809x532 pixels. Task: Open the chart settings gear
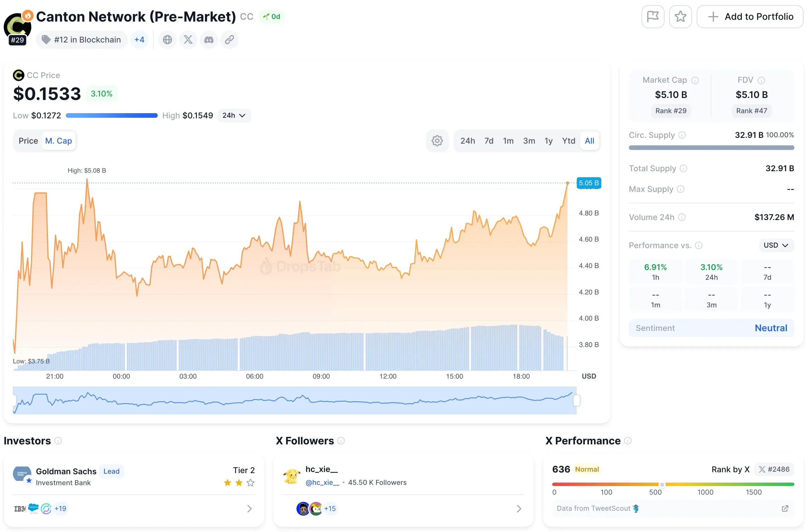[x=437, y=140]
